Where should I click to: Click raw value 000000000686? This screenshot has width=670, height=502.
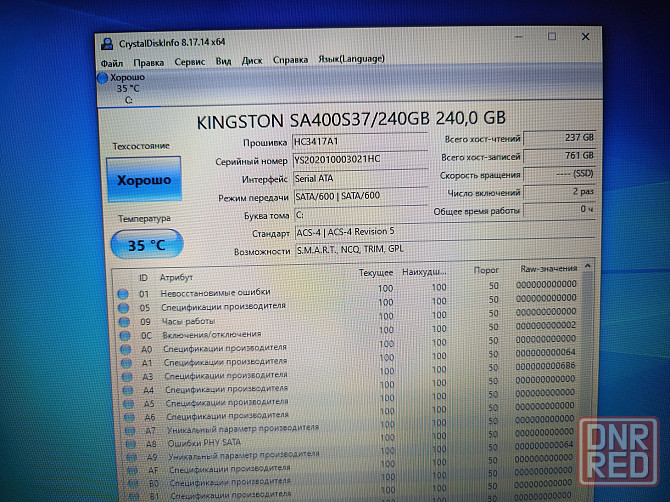(545, 366)
